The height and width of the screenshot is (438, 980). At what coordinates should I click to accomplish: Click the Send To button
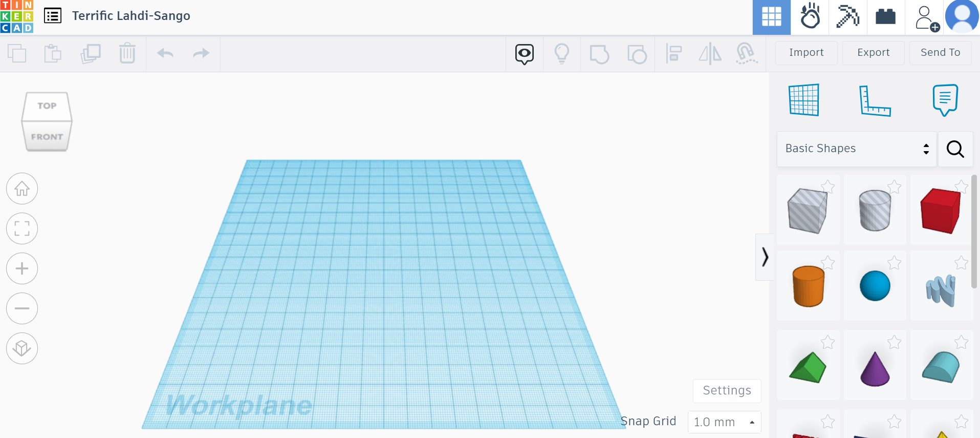(x=941, y=53)
